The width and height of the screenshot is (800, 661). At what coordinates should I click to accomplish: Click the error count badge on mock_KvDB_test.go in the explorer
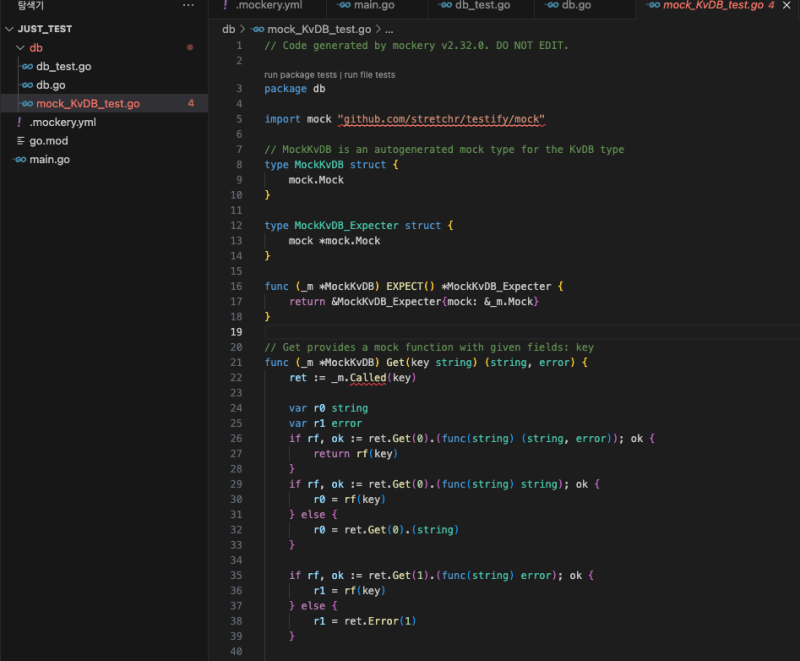pyautogui.click(x=190, y=103)
